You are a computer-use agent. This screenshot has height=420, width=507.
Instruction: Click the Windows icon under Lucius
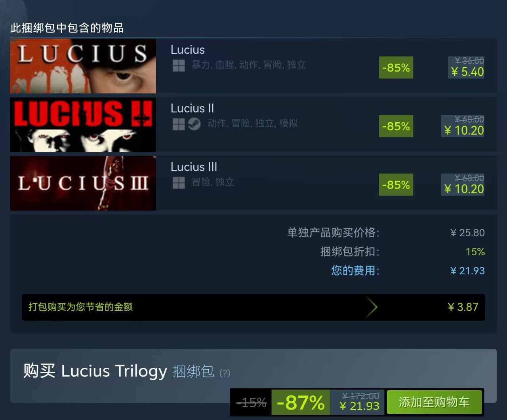pos(179,65)
